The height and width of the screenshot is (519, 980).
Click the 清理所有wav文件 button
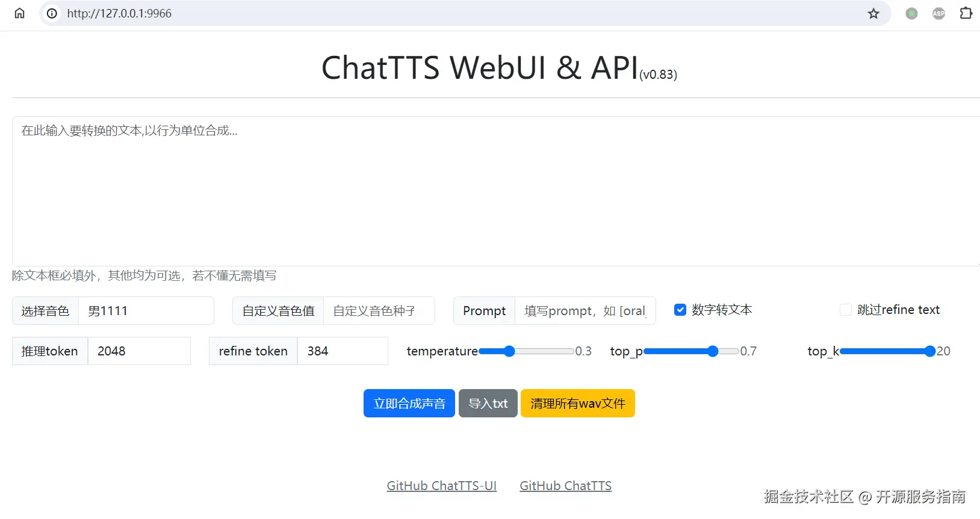click(578, 404)
